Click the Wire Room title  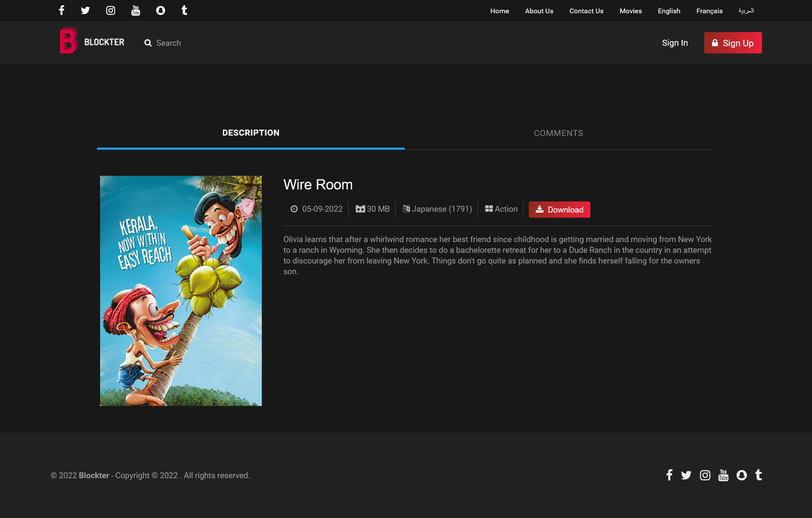coord(318,184)
